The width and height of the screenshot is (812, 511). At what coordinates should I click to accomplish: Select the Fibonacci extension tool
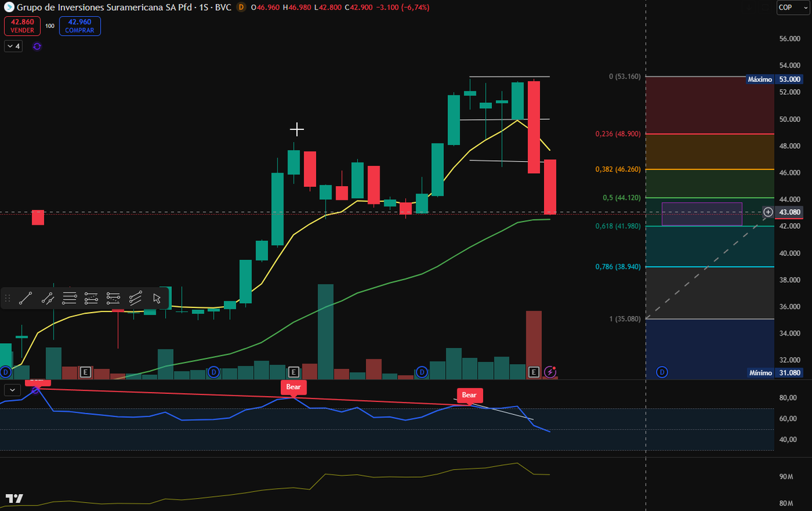pyautogui.click(x=113, y=297)
